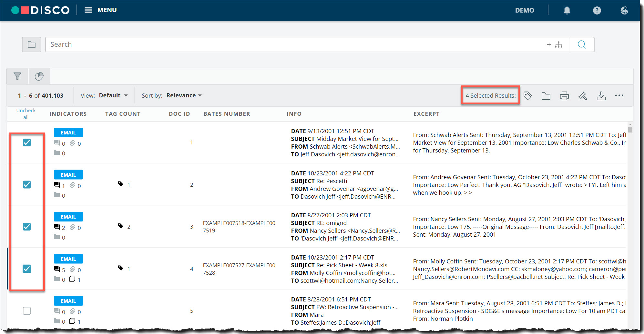Open the hamburger MENU
This screenshot has width=644, height=334.
point(101,10)
